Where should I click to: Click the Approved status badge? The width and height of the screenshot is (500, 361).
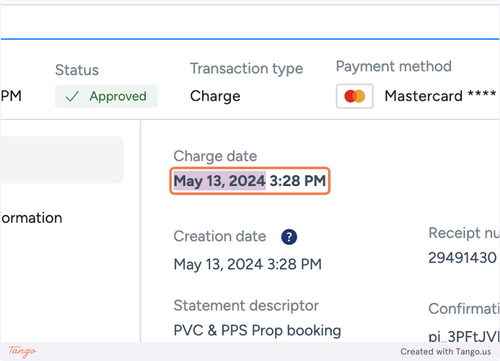tap(106, 96)
